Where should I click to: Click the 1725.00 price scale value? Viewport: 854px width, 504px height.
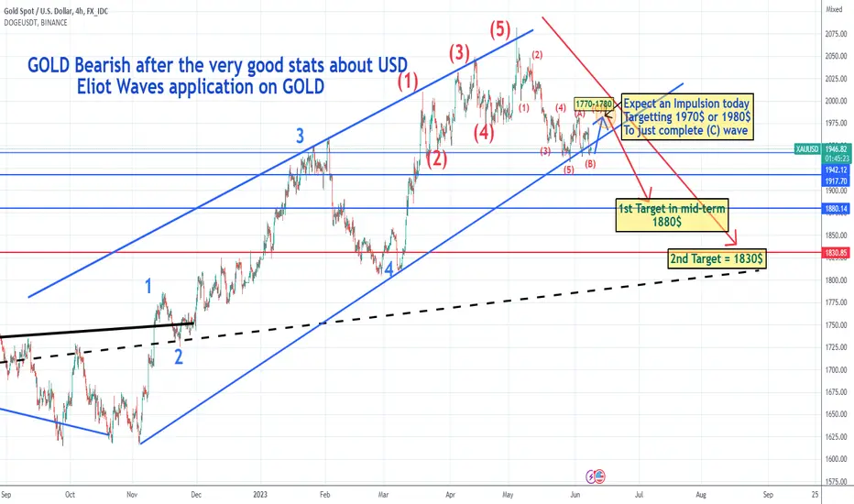pos(836,347)
